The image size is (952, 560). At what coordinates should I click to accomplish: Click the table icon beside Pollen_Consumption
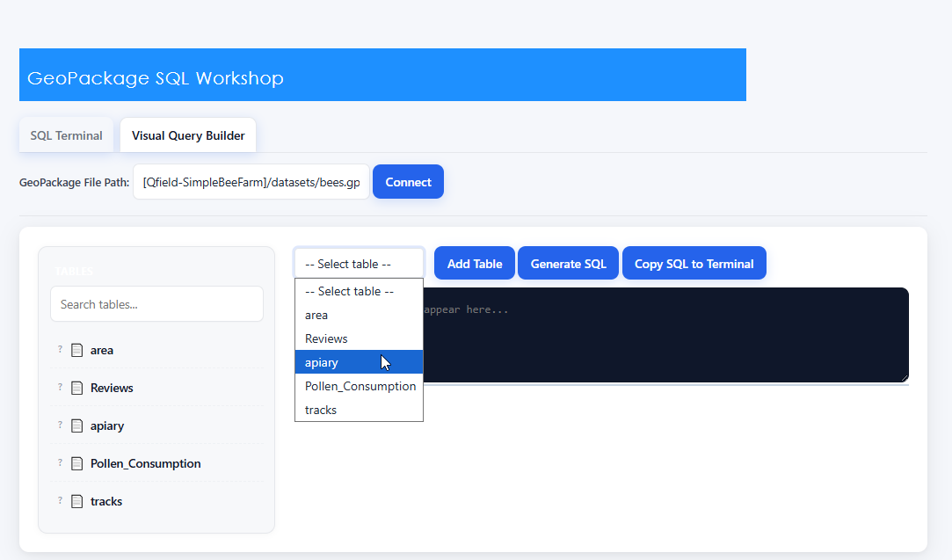click(x=77, y=463)
